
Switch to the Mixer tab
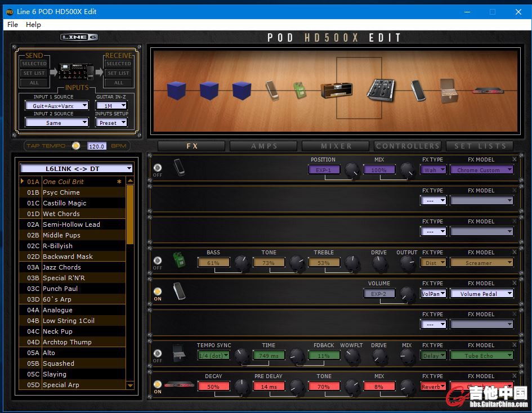(336, 146)
